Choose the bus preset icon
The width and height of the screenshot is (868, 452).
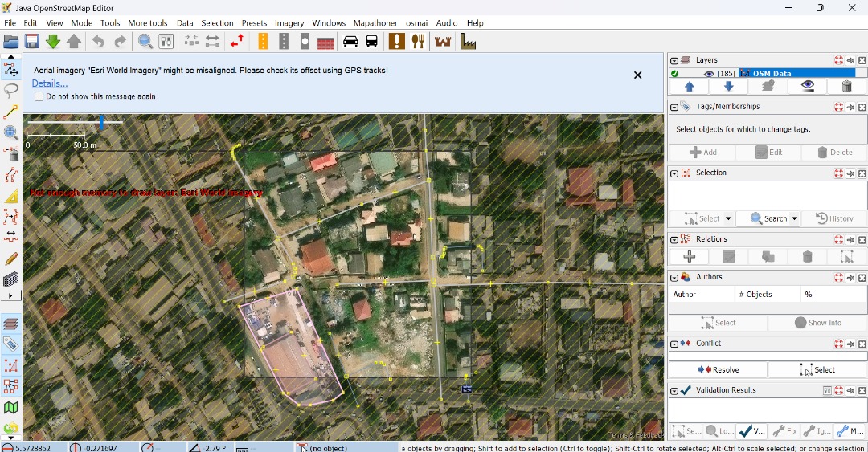click(x=371, y=42)
